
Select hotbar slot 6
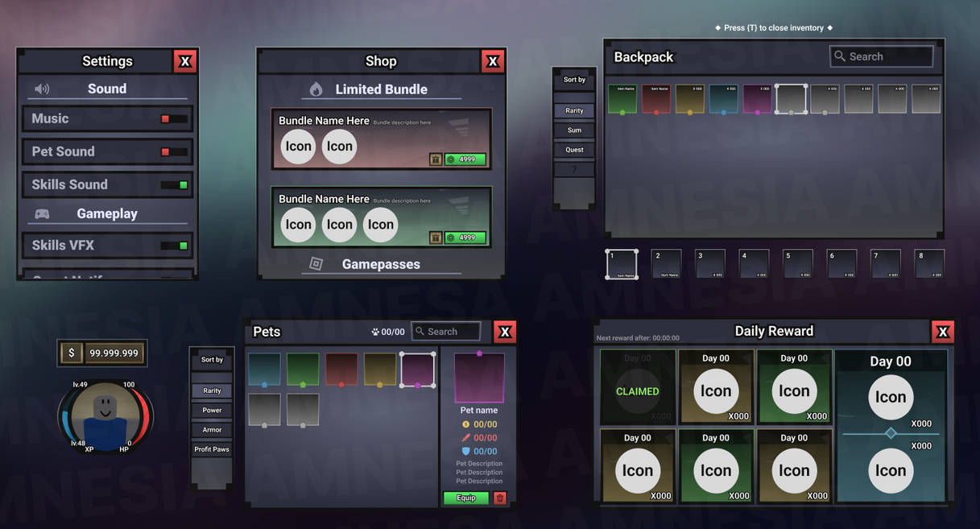pyautogui.click(x=841, y=264)
